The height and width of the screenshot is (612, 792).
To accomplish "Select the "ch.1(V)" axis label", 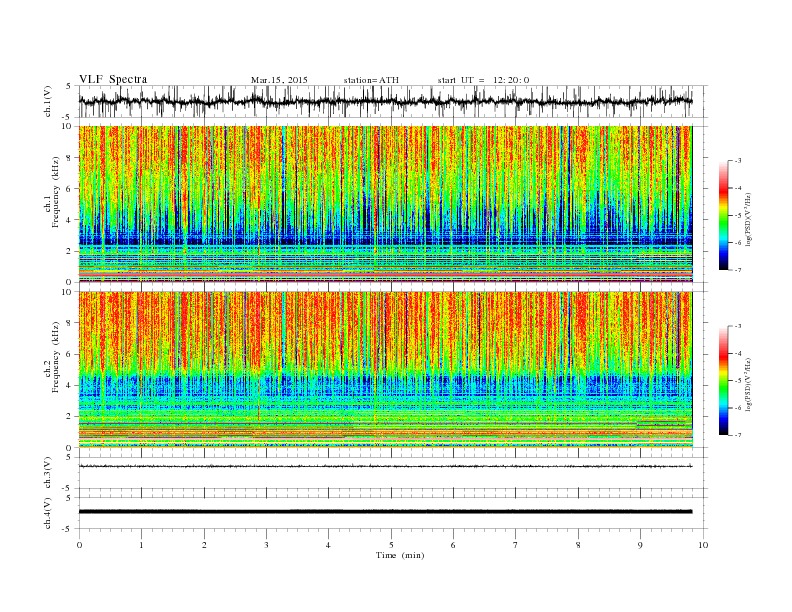I will [48, 101].
